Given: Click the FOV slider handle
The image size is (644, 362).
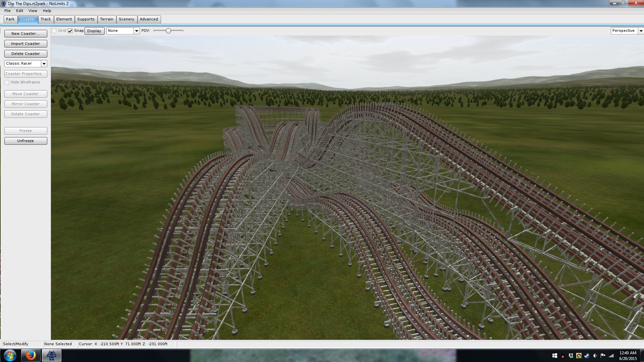Looking at the screenshot, I should 168,31.
